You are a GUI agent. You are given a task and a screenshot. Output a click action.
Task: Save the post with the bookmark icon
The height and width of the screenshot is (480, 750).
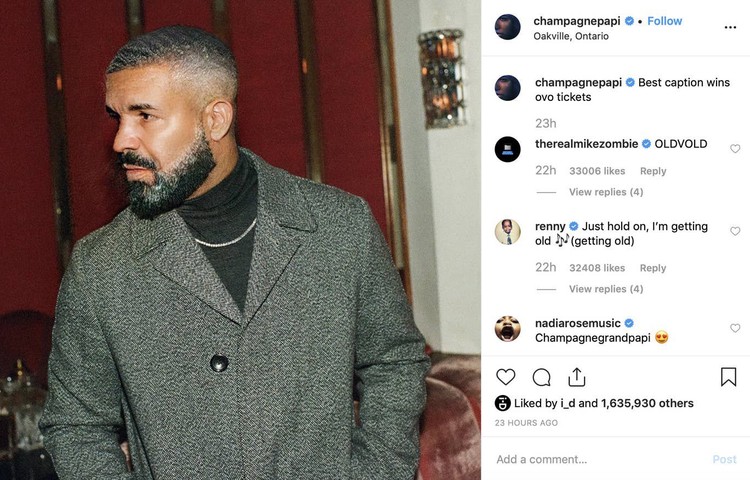coord(728,377)
